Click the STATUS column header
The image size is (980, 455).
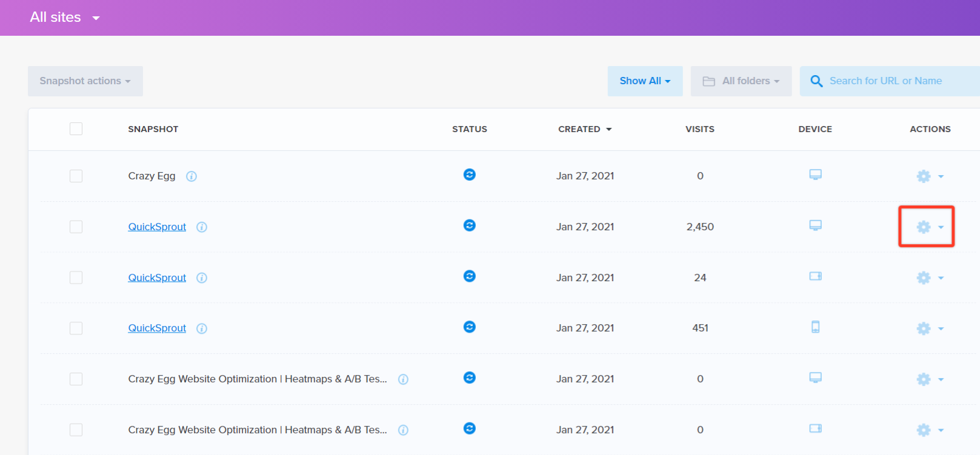pos(470,129)
